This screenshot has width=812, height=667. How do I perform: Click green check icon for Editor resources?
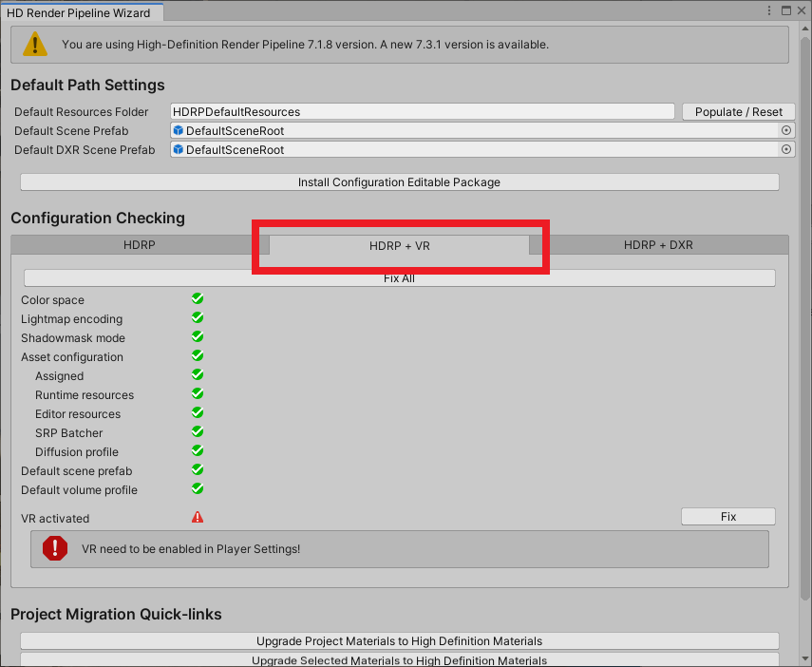pyautogui.click(x=198, y=412)
